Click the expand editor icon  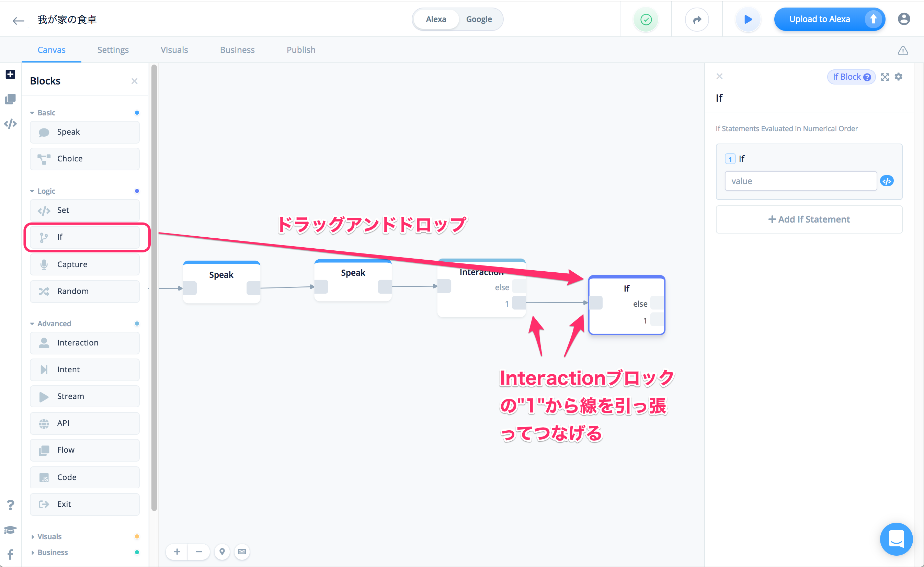885,77
